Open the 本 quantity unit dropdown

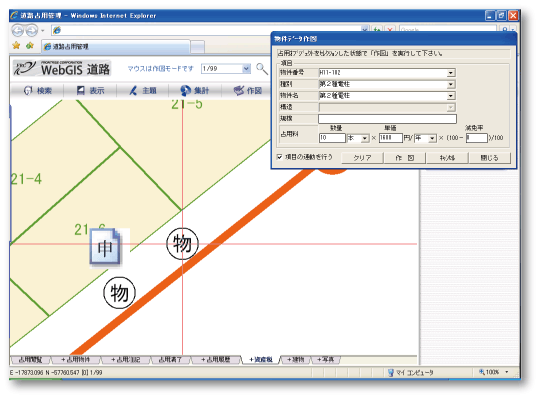coord(365,138)
